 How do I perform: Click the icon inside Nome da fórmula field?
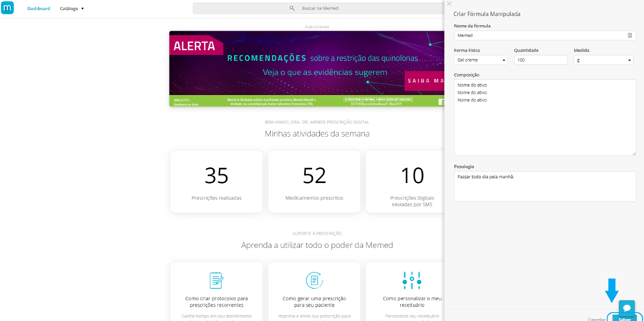coord(630,35)
